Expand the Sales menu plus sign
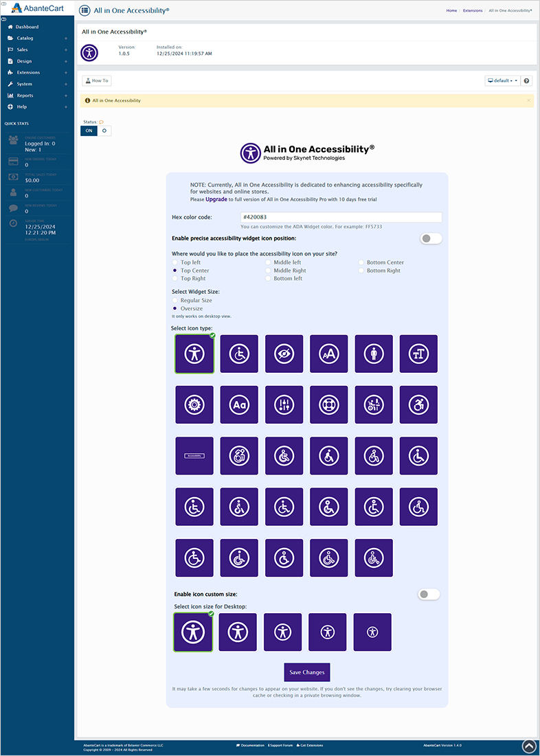Viewport: 540px width, 756px height. tap(66, 49)
